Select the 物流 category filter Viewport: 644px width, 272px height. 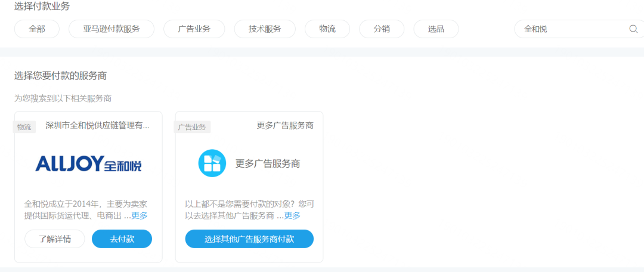[x=327, y=29]
